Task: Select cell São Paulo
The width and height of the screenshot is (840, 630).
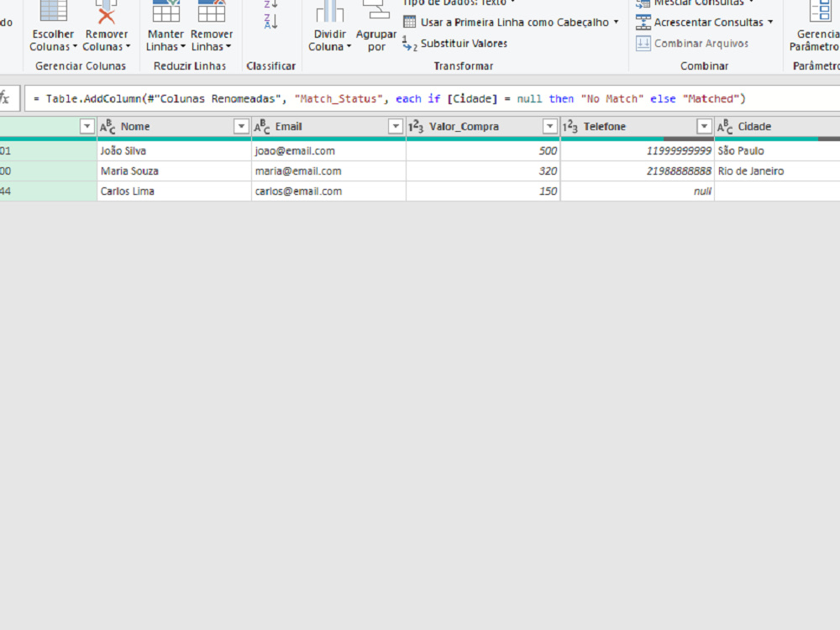Action: 777,151
